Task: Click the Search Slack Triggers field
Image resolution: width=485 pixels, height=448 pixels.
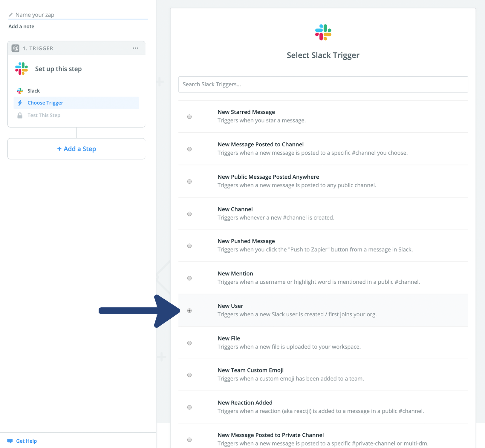Action: click(x=323, y=84)
